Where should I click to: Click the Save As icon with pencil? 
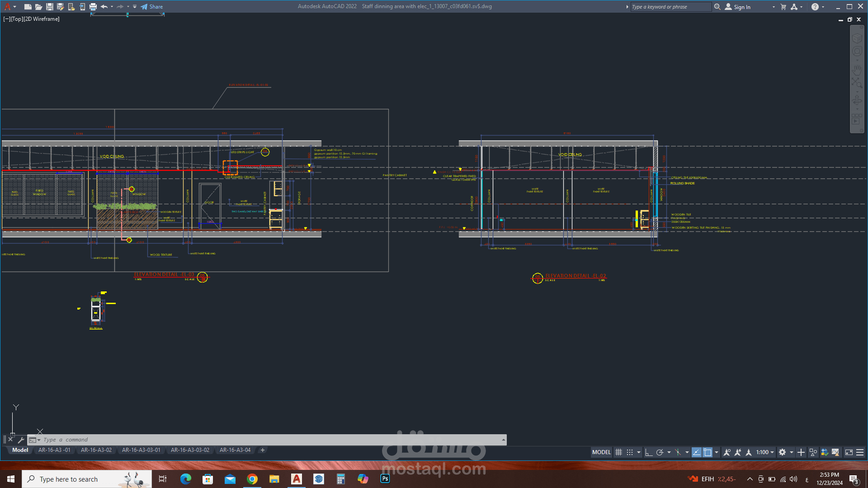60,7
